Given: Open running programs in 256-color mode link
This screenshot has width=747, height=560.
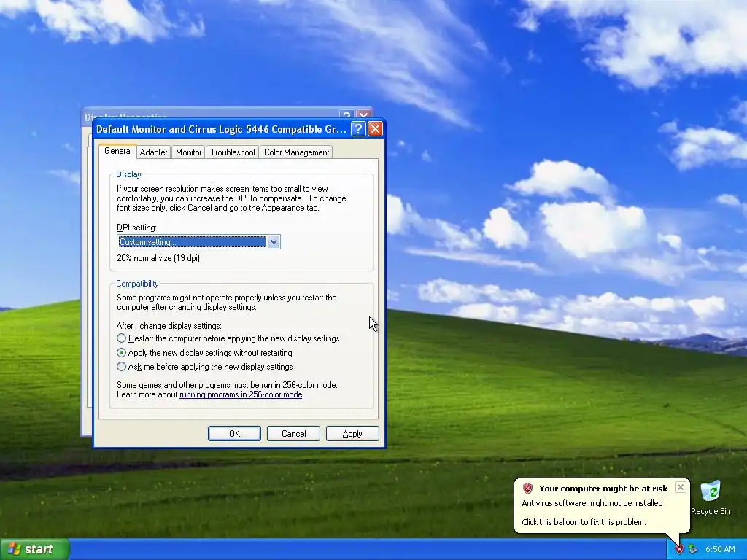Looking at the screenshot, I should 241,394.
